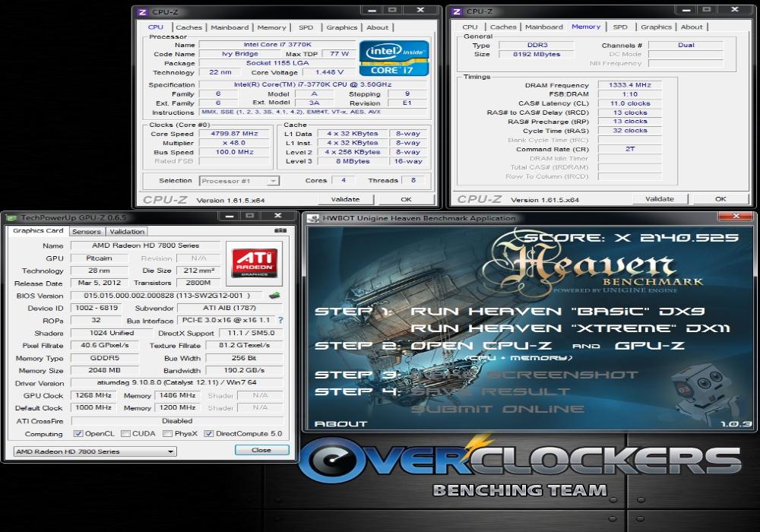Click the CAS# Latency 11.0 clocks value

coord(629,103)
